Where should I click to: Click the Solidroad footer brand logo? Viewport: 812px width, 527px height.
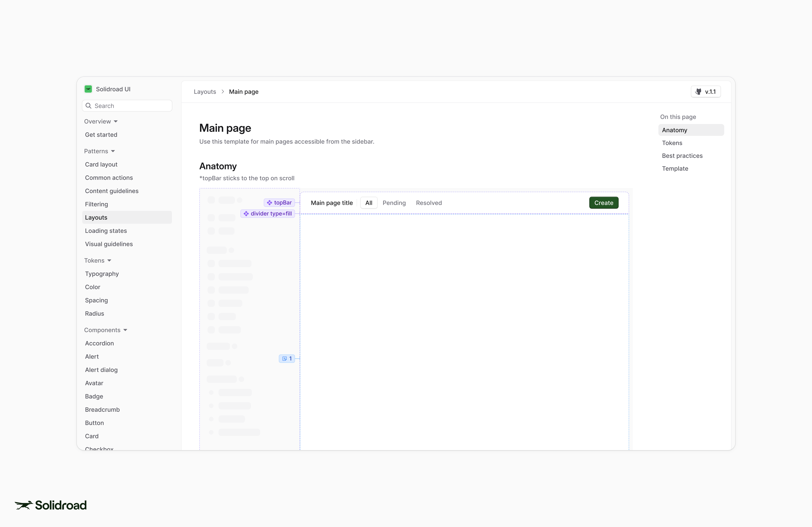point(51,505)
